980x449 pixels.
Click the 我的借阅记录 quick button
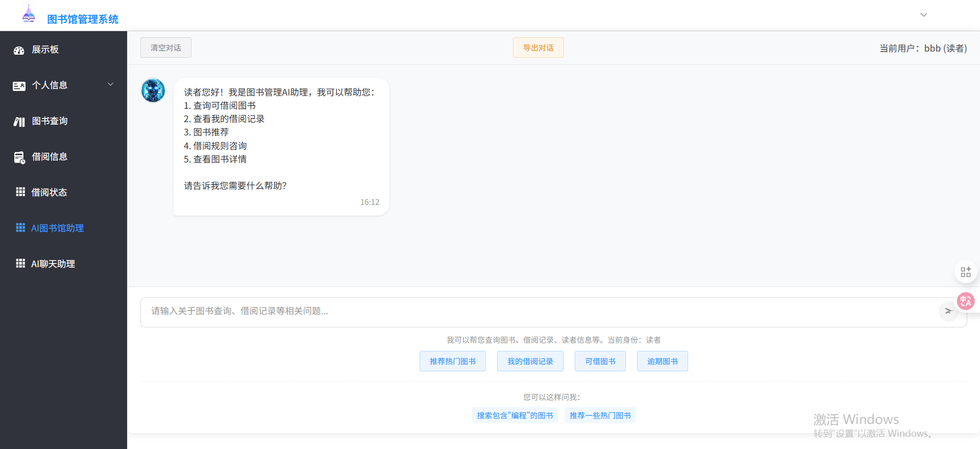[530, 361]
